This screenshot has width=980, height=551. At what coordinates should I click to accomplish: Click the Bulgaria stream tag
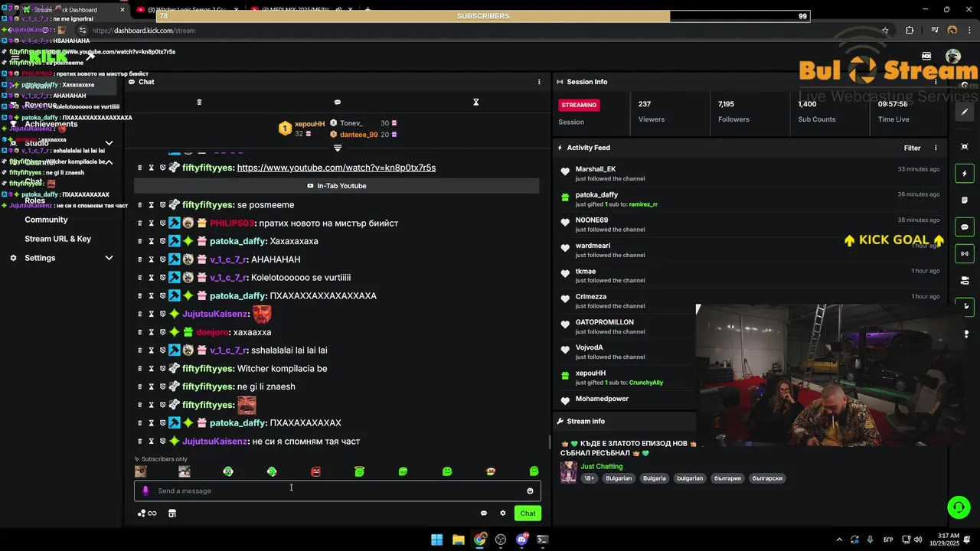[655, 478]
